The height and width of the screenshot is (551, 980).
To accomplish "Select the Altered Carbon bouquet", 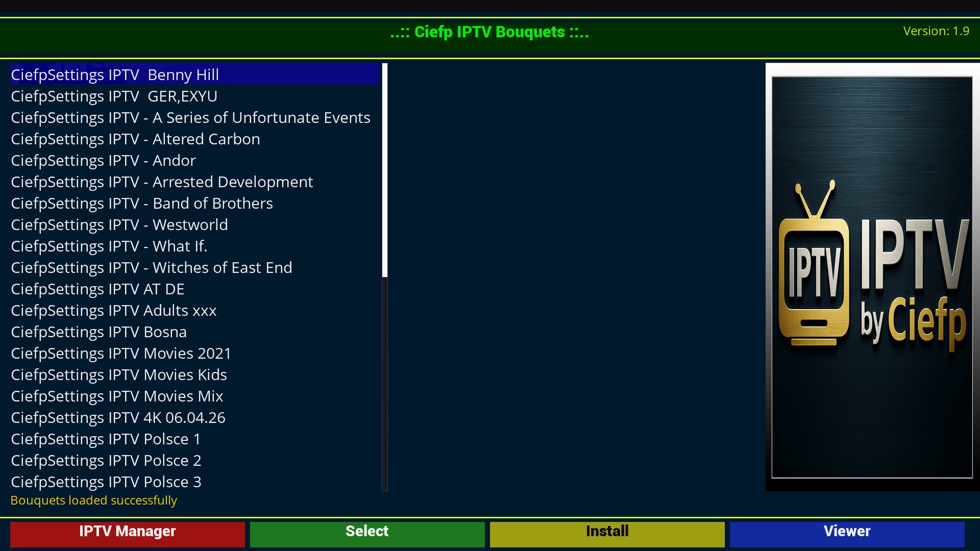I will 194,139.
